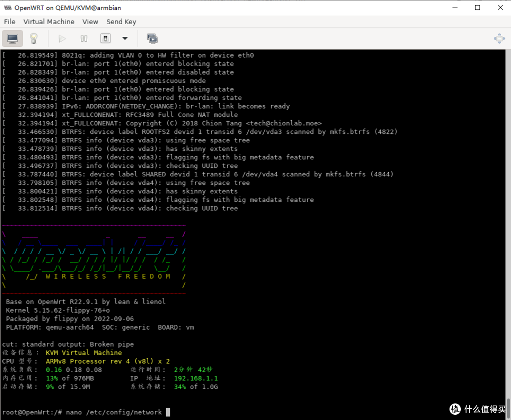This screenshot has height=420, width=511.
Task: Click the 'Packaged by flippy on 2022-09-06' line
Action: [70, 319]
